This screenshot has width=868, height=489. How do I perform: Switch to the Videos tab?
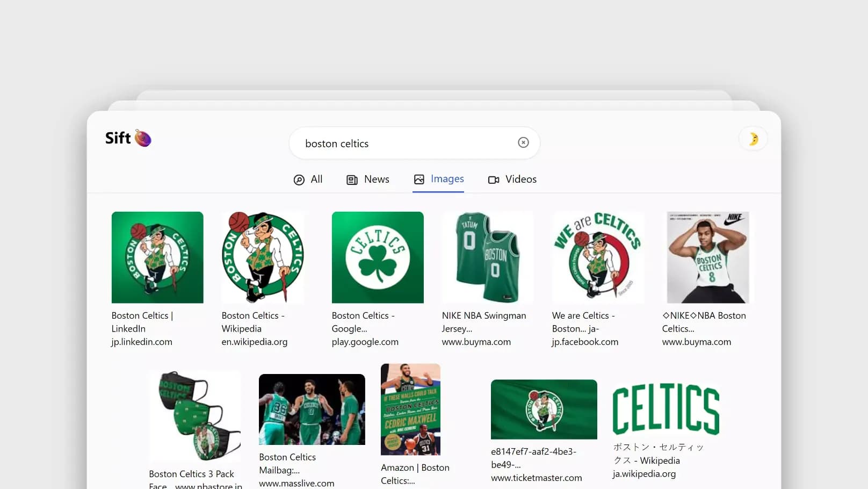coord(512,179)
